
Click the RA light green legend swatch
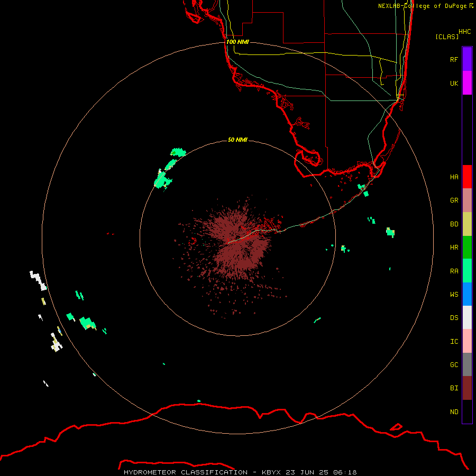click(x=467, y=271)
